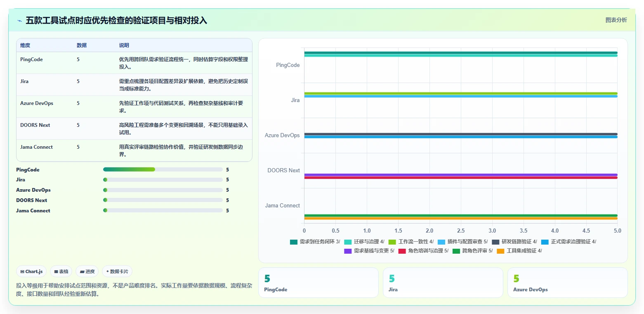Screen dimensions: 644x314
Task: Open the PingCode data card
Action: coord(318,283)
